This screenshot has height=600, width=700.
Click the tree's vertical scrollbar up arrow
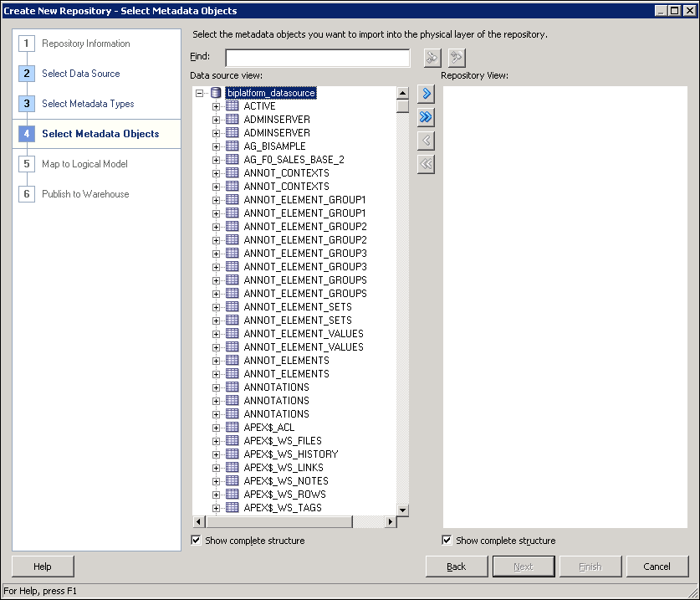402,93
